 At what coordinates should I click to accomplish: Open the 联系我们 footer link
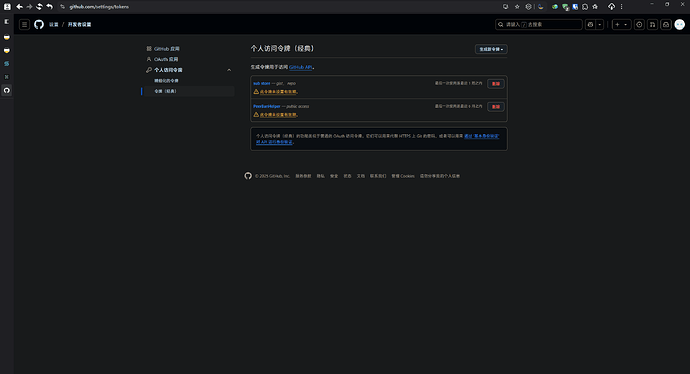(378, 176)
